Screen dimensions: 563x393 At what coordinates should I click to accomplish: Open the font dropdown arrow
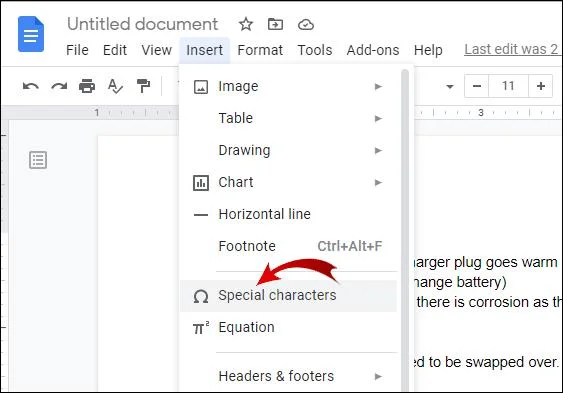(450, 86)
